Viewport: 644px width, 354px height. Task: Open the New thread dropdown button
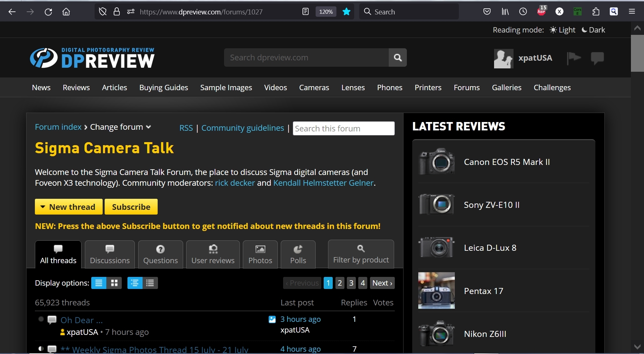[x=68, y=207]
